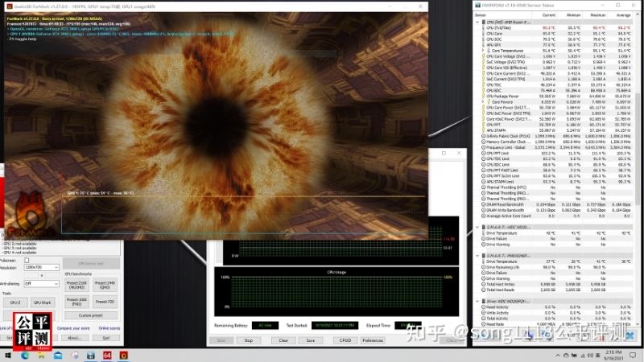This screenshot has width=644, height=362.
Task: Switch to the AIDA64 taskbar icon
Action: pos(107,355)
